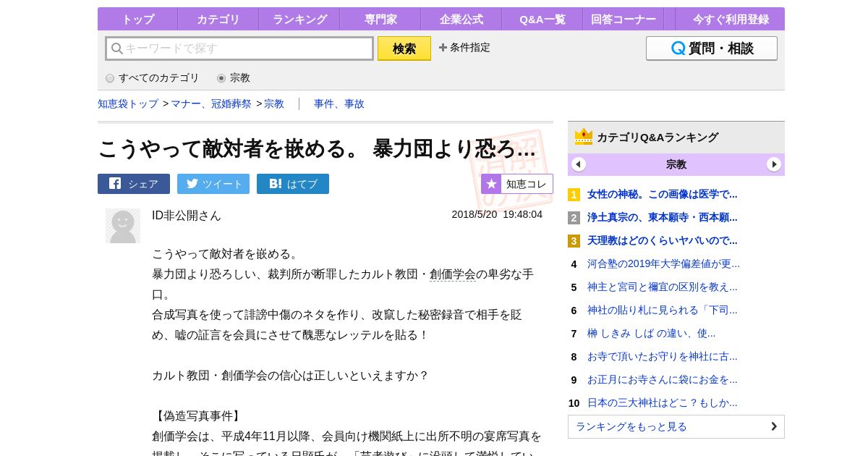
Task: Open ranking 2 浄土真宗の東本願寺 link
Action: click(663, 217)
